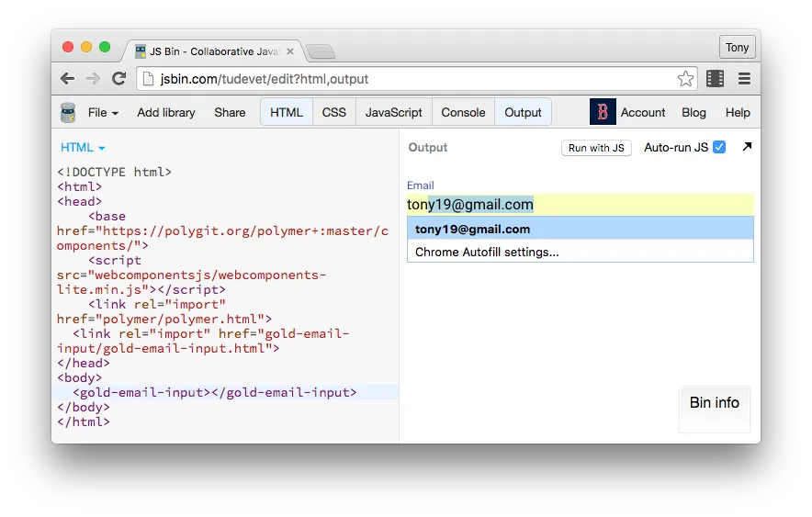Pop out the output with arrow icon
Viewport: 812px width, 517px height.
point(747,147)
